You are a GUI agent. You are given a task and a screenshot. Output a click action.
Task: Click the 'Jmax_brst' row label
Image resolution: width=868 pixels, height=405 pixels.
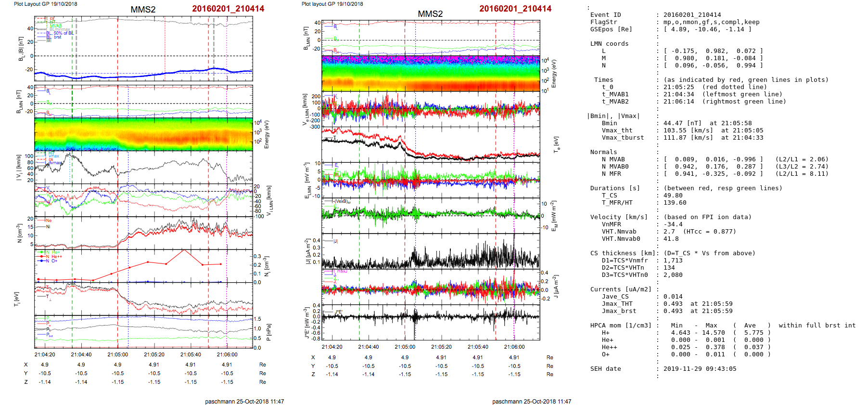619,311
